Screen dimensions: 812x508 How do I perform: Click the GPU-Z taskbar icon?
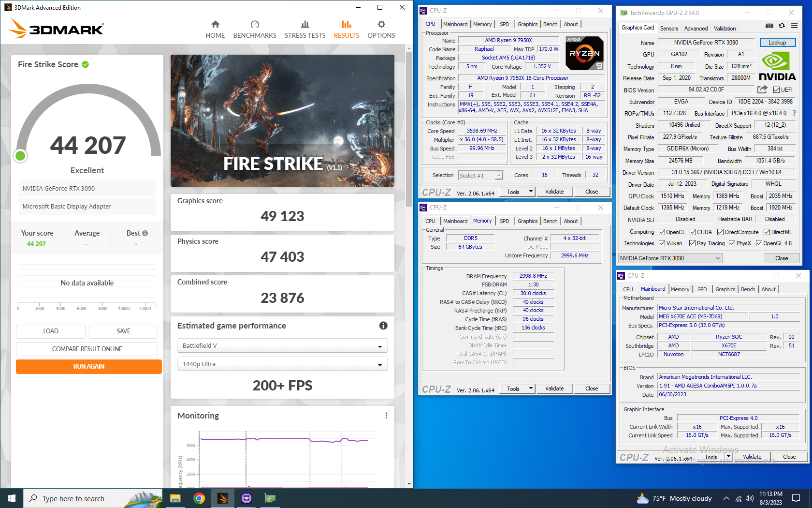coord(270,498)
